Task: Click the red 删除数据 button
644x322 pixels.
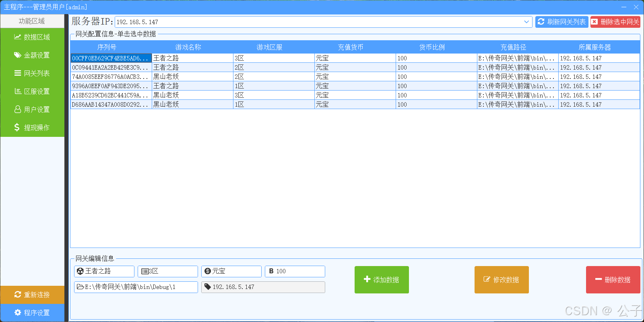Action: click(613, 280)
